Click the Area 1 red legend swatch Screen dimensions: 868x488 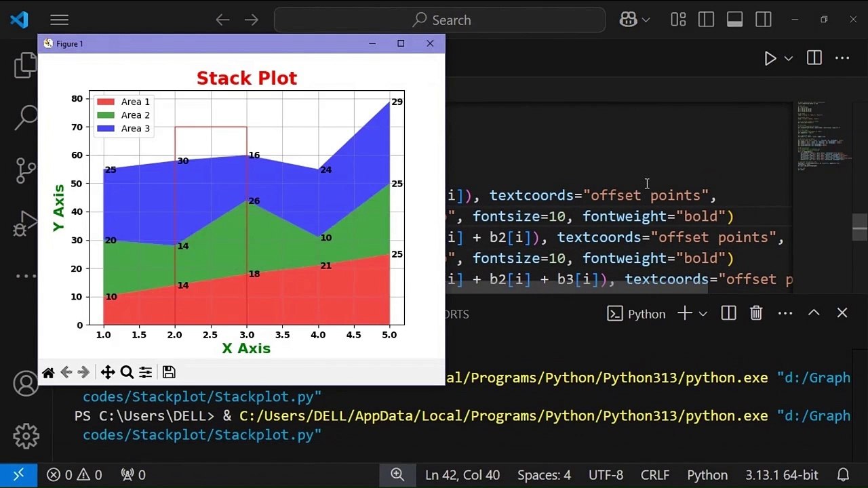click(106, 102)
